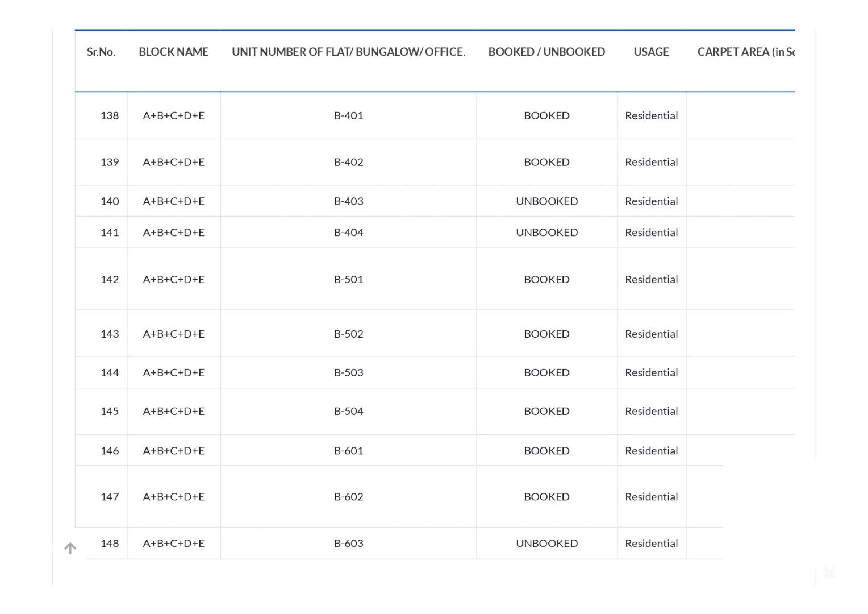Viewport: 868px width, 614px height.
Task: Click block name A+B+C+D+E in row 143
Action: (x=174, y=334)
